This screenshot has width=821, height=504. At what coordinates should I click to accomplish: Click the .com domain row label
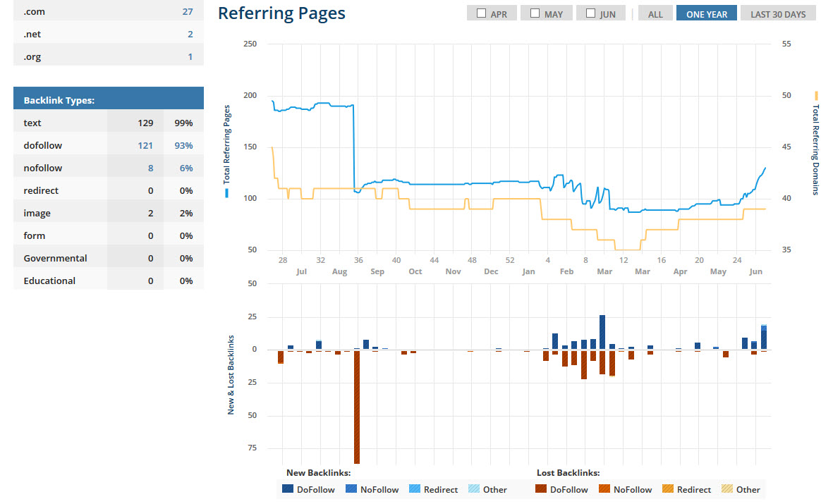click(x=34, y=11)
